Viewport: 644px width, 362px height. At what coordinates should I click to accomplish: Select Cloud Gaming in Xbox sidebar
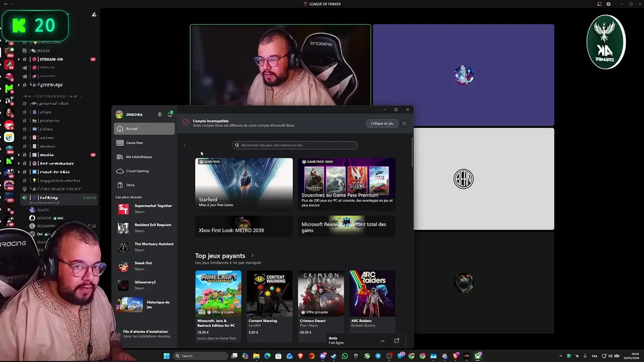pos(144,171)
